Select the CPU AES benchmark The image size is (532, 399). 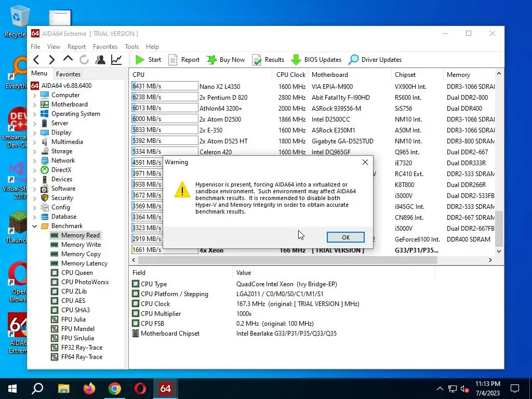tap(68, 301)
